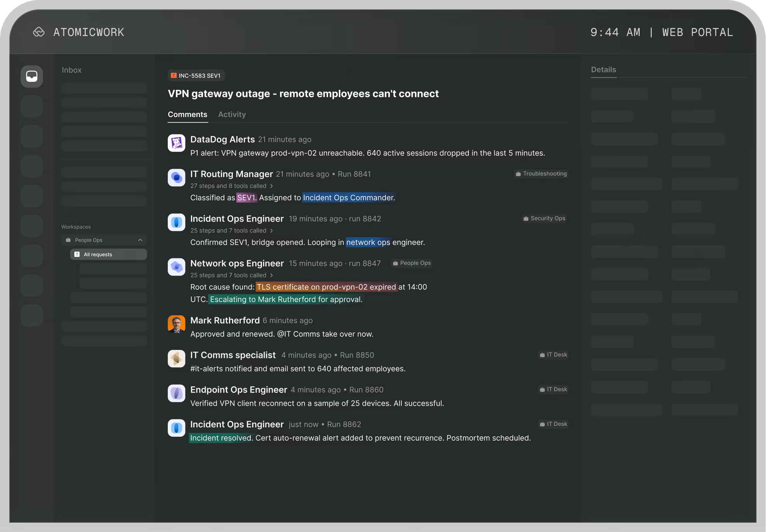Click the 'Incident resolved' highlighted text
766x532 pixels.
point(221,438)
